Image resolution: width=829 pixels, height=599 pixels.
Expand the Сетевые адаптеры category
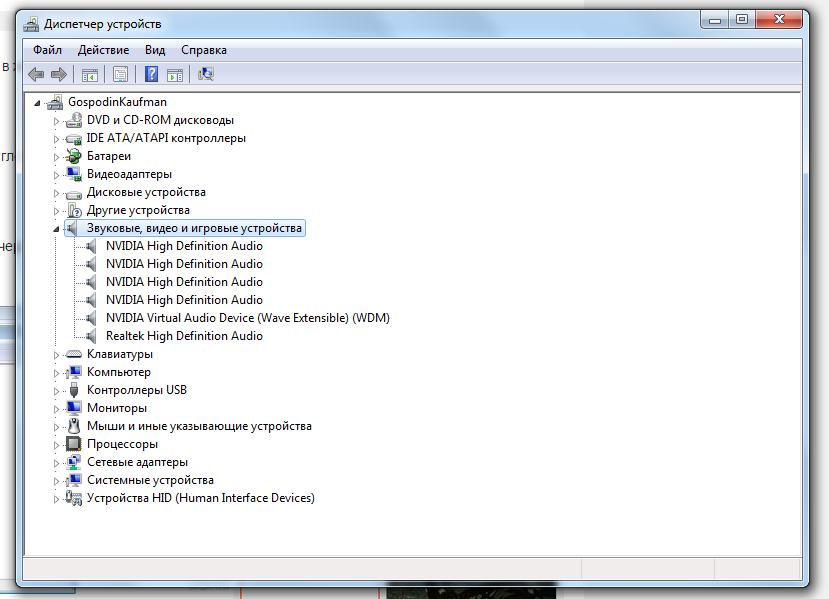57,462
